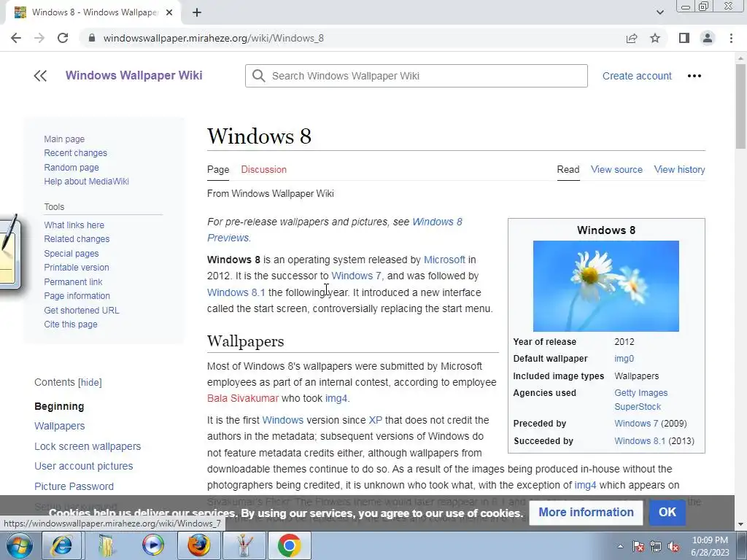
Task: Open Windows 8.1 link in intro paragraph
Action: (x=236, y=292)
